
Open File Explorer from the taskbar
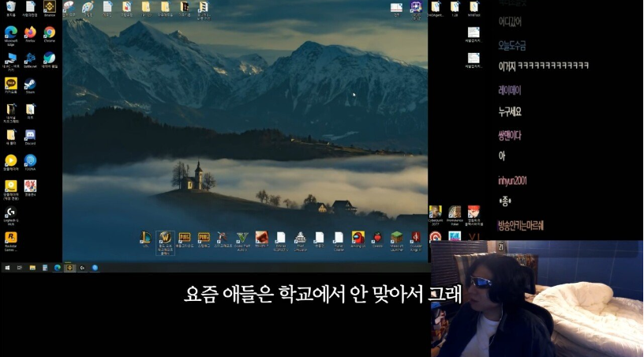(32, 268)
